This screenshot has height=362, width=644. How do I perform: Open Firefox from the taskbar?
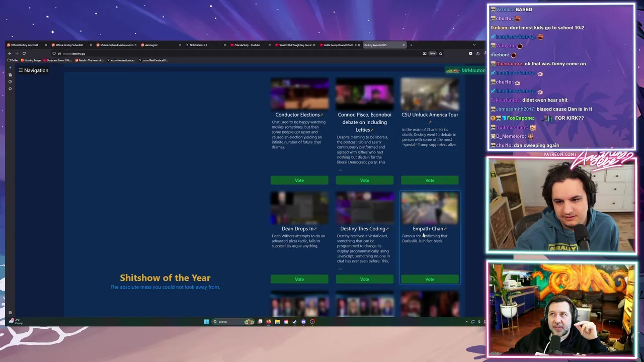tap(268, 322)
